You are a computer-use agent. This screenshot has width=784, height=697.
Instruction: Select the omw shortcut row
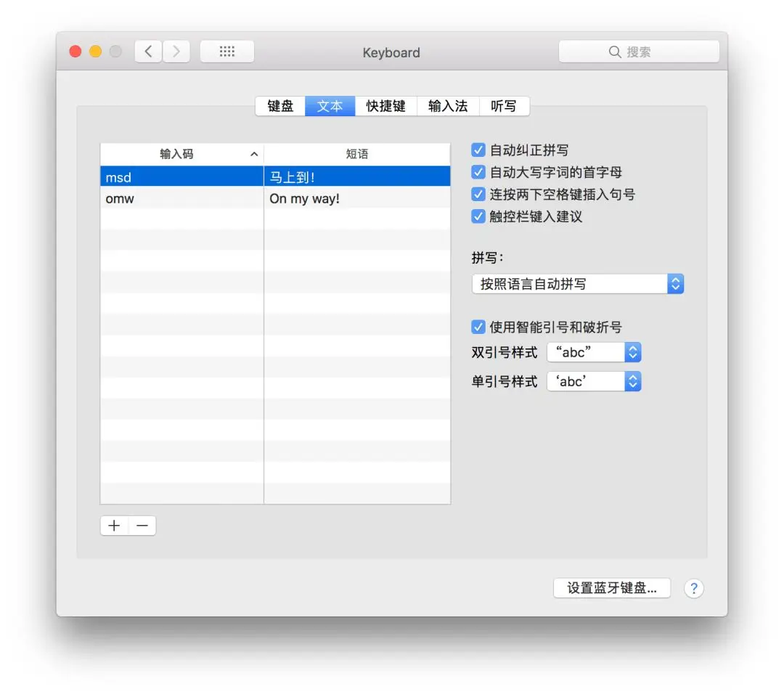275,198
